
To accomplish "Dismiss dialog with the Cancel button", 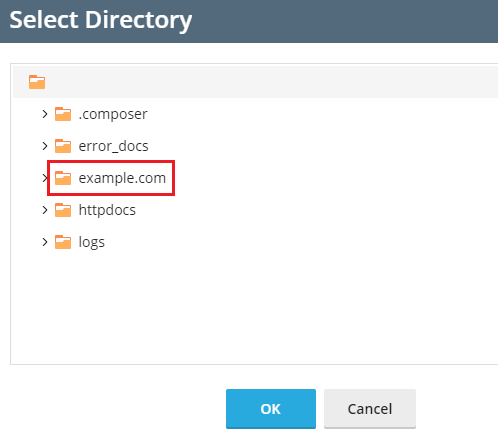I will coord(370,409).
